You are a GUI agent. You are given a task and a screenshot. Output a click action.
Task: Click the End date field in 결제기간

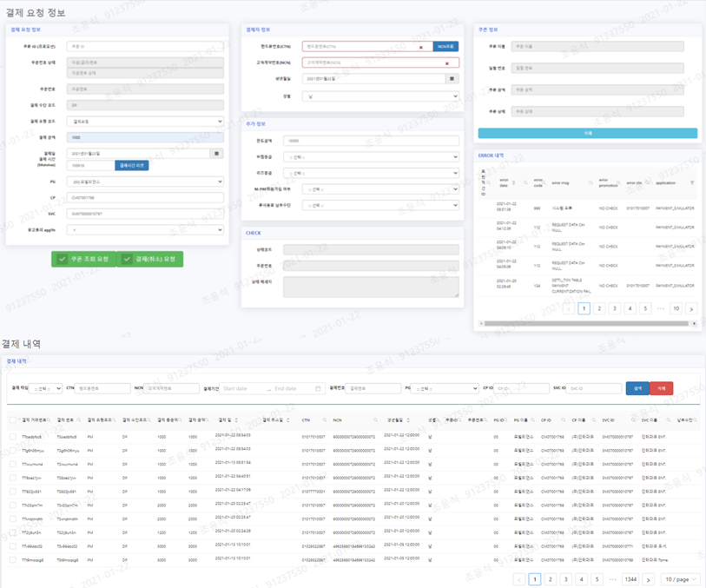pyautogui.click(x=292, y=388)
